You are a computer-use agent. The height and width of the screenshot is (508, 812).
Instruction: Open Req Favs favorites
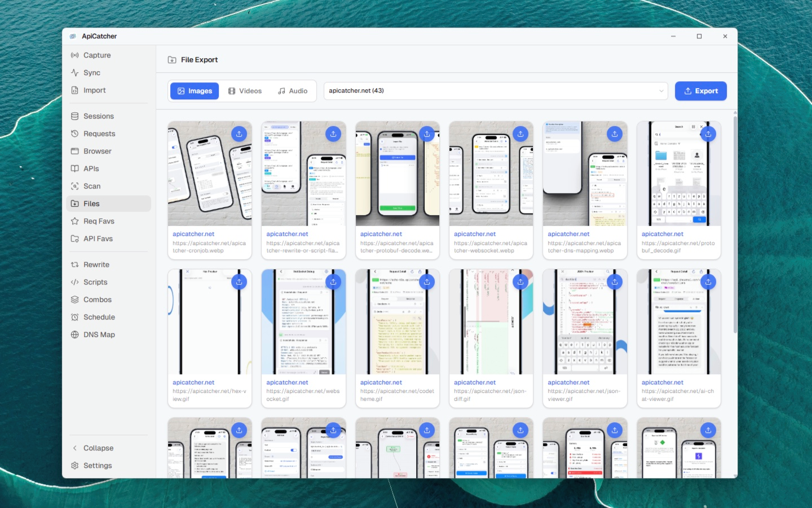coord(109,221)
